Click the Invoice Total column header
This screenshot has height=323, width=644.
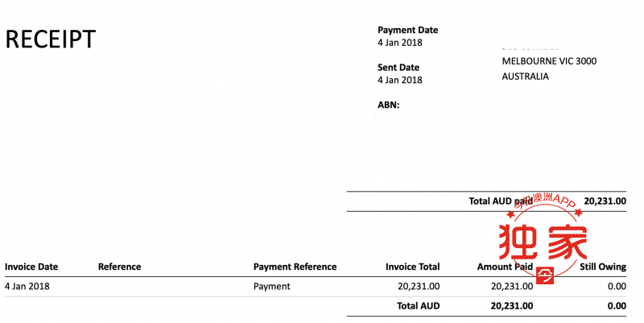[412, 267]
